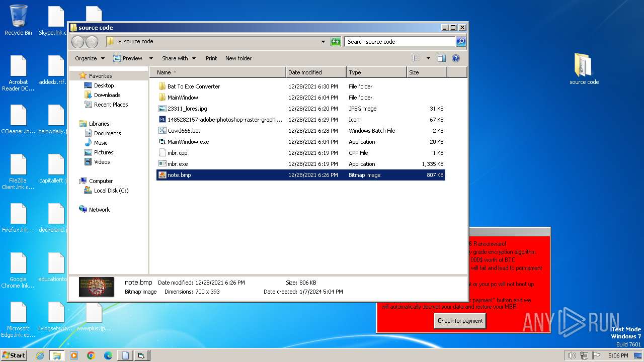Open the Recycle Bin desktop icon

click(18, 20)
